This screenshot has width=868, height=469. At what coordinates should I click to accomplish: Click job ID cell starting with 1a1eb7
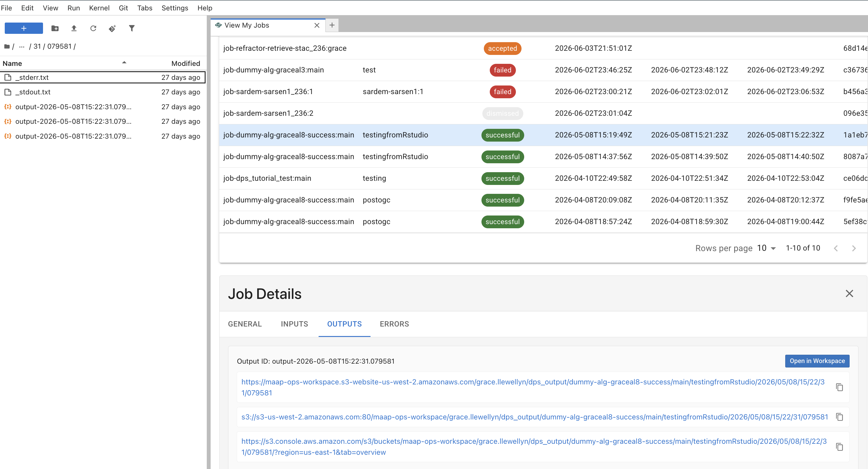pyautogui.click(x=855, y=135)
